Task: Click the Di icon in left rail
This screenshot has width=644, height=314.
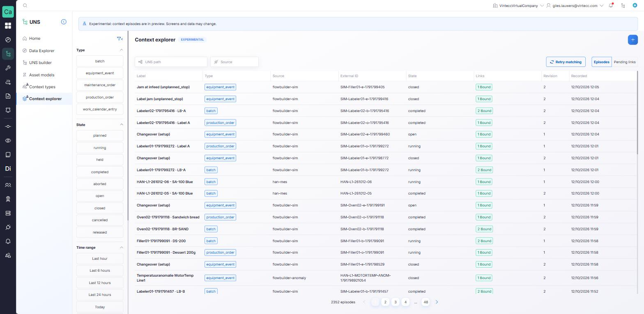Action: [x=8, y=169]
